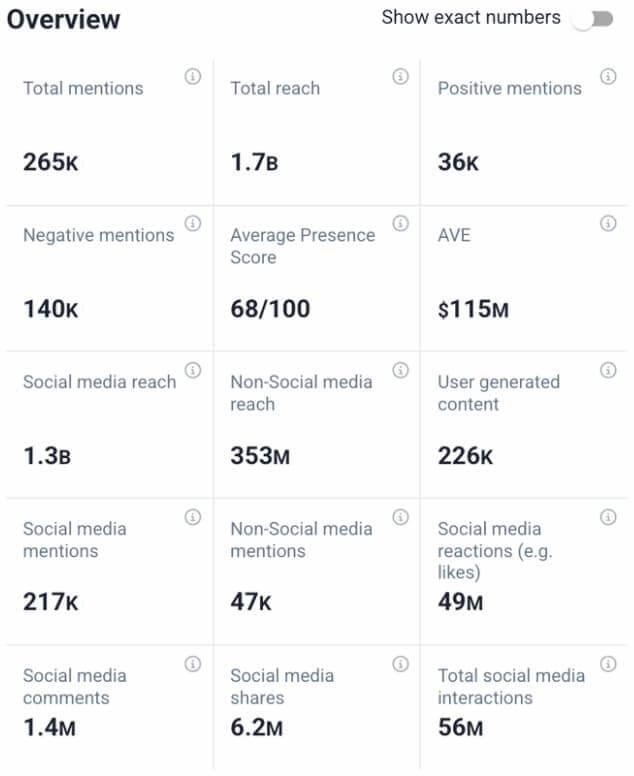Select the 68/100 presence score value
Viewport: 634px width, 776px height.
tap(270, 309)
